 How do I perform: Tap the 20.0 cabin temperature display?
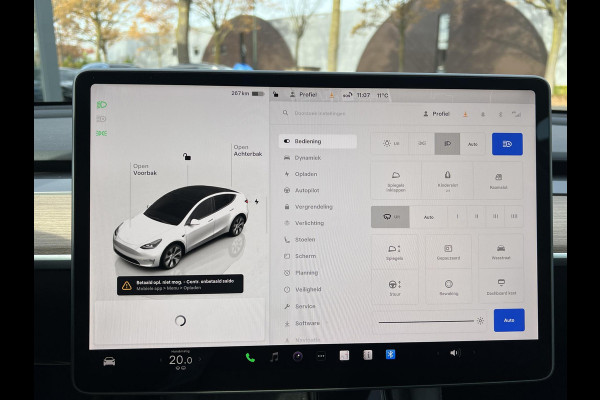181,360
